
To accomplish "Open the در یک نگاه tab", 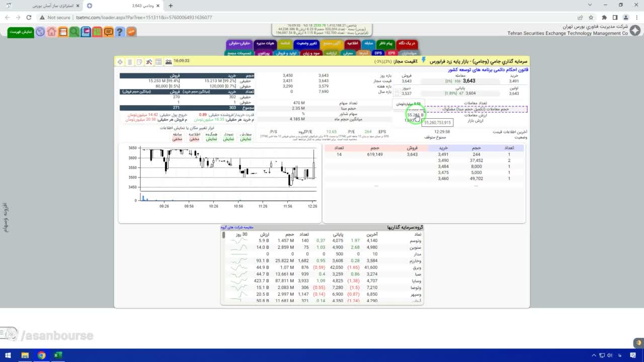I will pyautogui.click(x=407, y=43).
